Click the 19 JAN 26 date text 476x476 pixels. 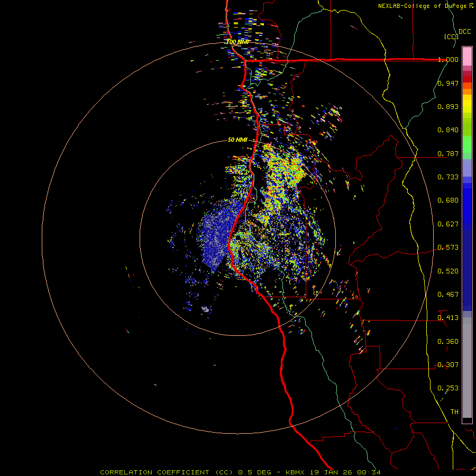click(331, 472)
